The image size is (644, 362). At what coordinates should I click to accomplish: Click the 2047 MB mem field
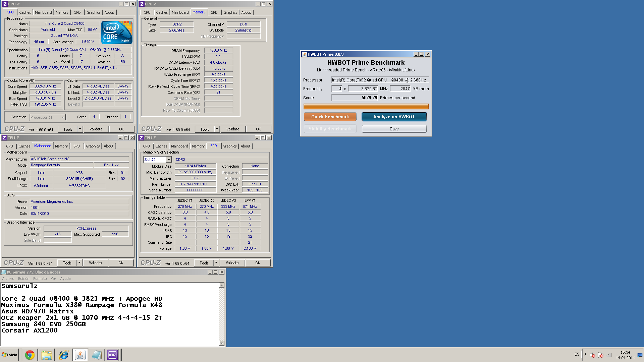click(x=400, y=89)
